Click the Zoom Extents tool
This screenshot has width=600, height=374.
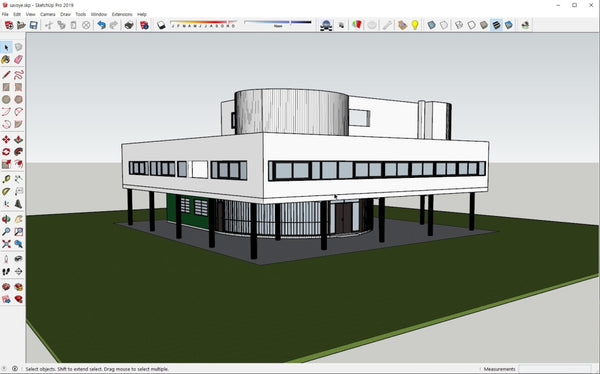point(6,244)
